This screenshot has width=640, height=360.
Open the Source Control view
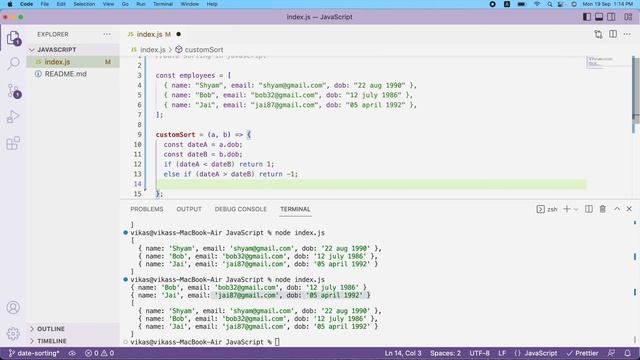tap(13, 91)
